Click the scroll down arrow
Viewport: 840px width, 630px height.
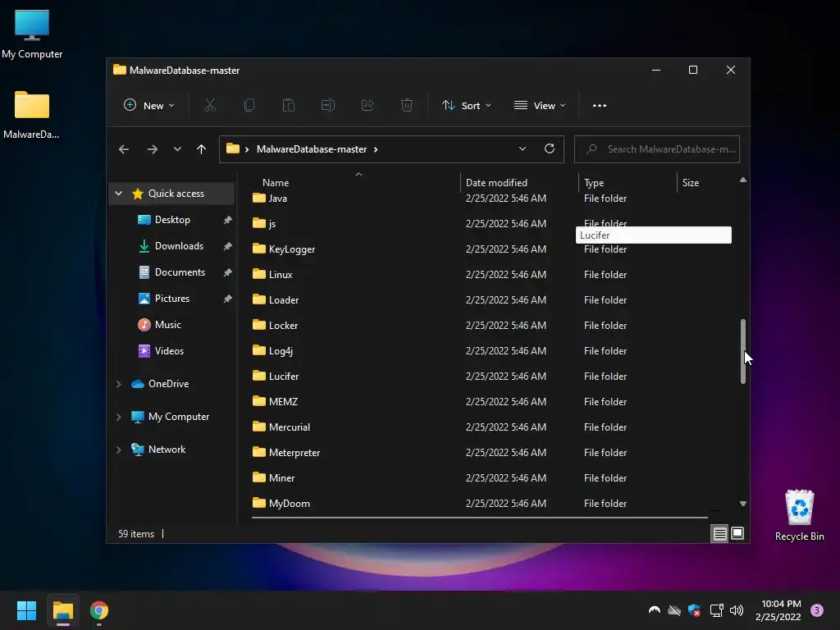click(x=742, y=504)
